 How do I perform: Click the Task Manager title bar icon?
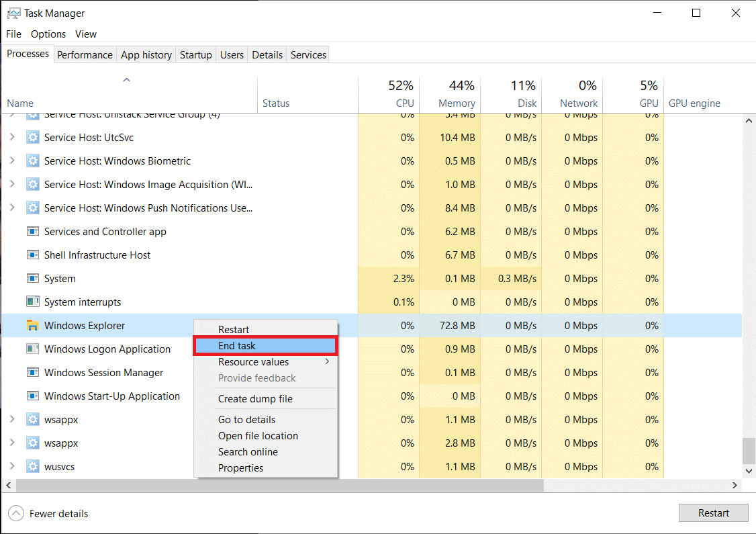(13, 13)
